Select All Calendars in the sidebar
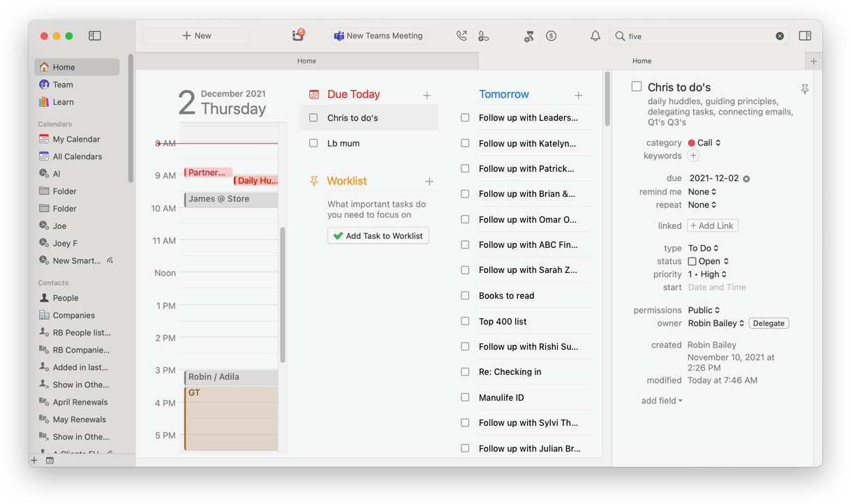Viewport: 851px width, 504px height. tap(77, 156)
